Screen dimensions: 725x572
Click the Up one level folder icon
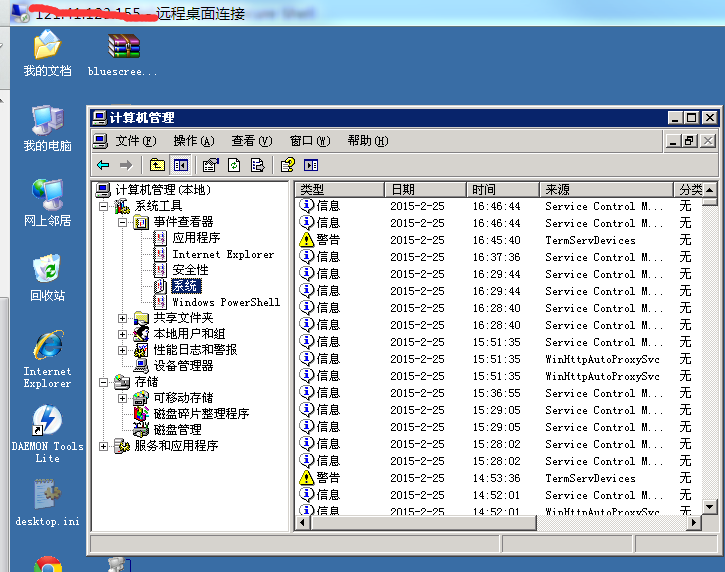point(157,165)
